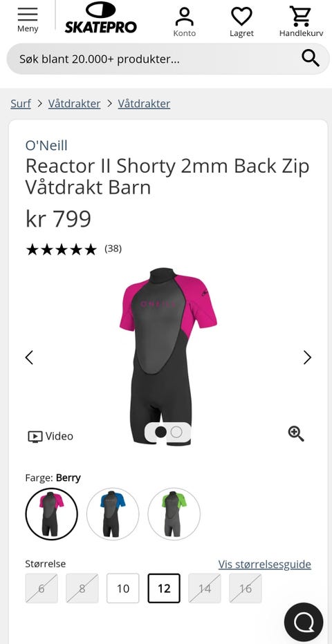This screenshot has width=332, height=644.
Task: Open the O'Neill brand link
Action: click(46, 145)
